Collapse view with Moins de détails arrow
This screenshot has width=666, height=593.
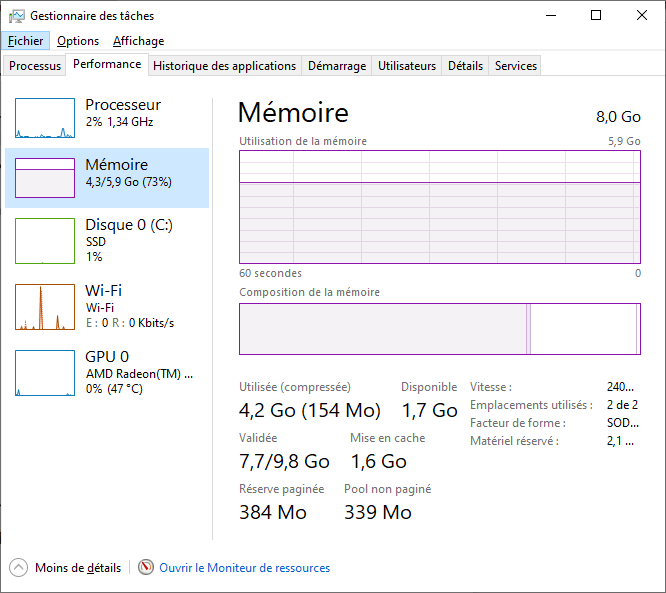click(19, 568)
